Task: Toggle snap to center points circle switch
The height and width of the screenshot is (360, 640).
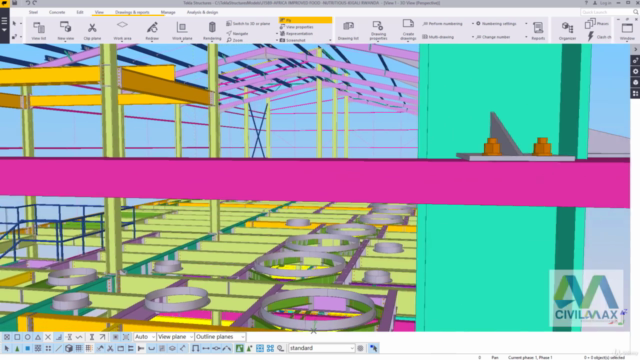Action: [27, 337]
